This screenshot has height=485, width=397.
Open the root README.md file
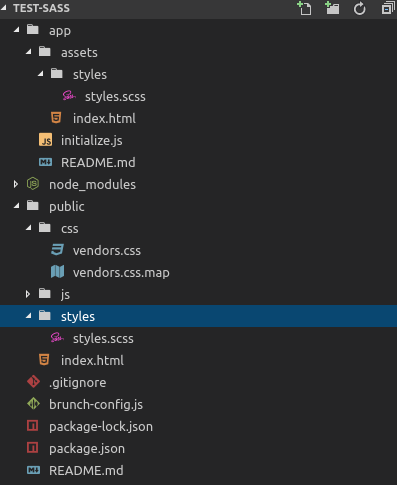point(86,471)
